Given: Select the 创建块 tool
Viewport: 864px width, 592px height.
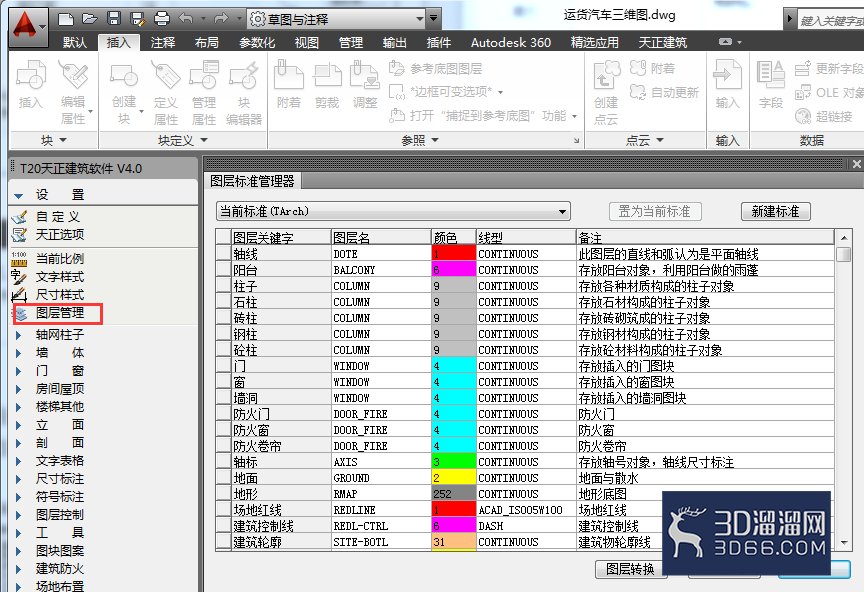Looking at the screenshot, I should click(x=124, y=93).
